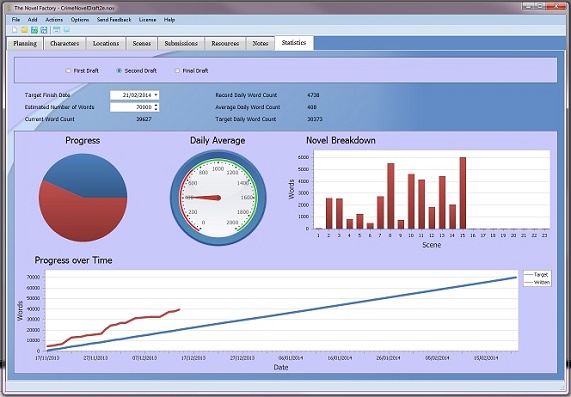Switch to the Locations tab
This screenshot has width=571, height=397.
(x=106, y=43)
